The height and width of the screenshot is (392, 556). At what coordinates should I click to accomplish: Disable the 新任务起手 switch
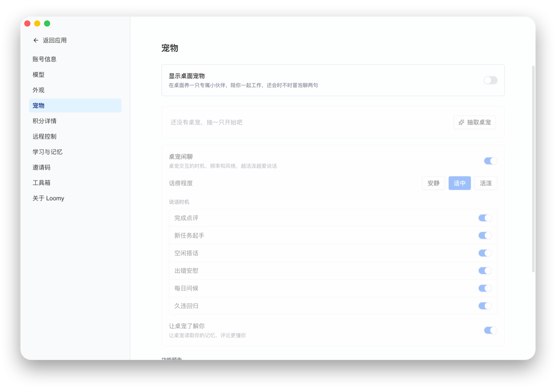[485, 236]
